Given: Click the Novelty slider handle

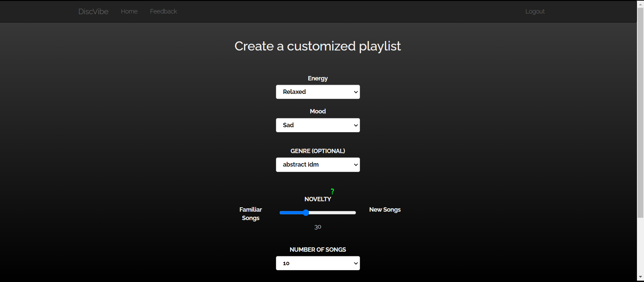Looking at the screenshot, I should click(306, 213).
